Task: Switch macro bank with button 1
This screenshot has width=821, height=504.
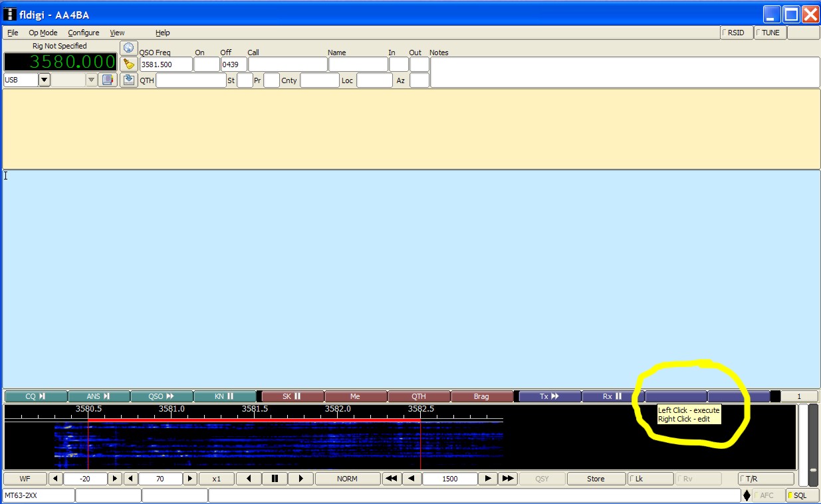Action: tap(800, 396)
